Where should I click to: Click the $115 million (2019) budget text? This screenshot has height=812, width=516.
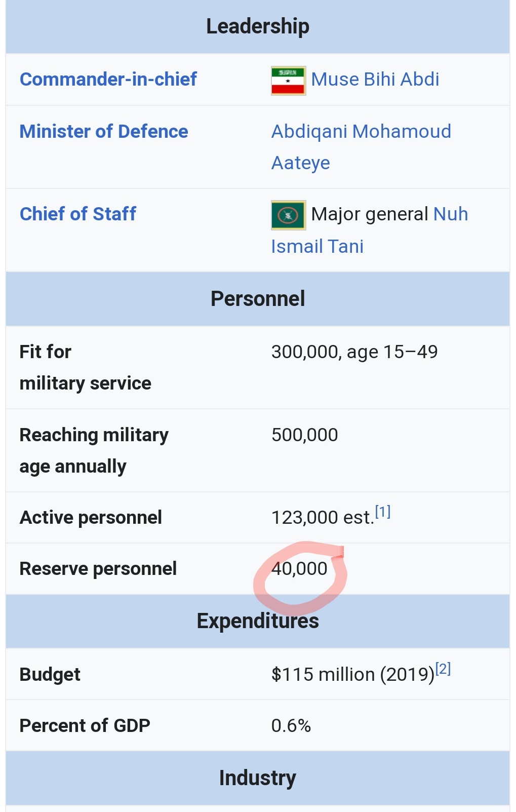pyautogui.click(x=353, y=675)
